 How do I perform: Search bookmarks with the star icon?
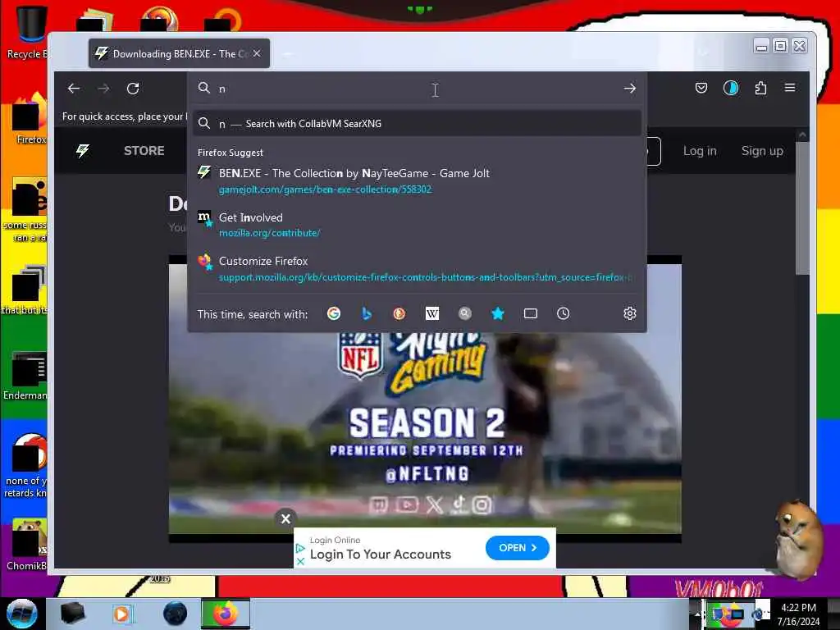coord(498,313)
